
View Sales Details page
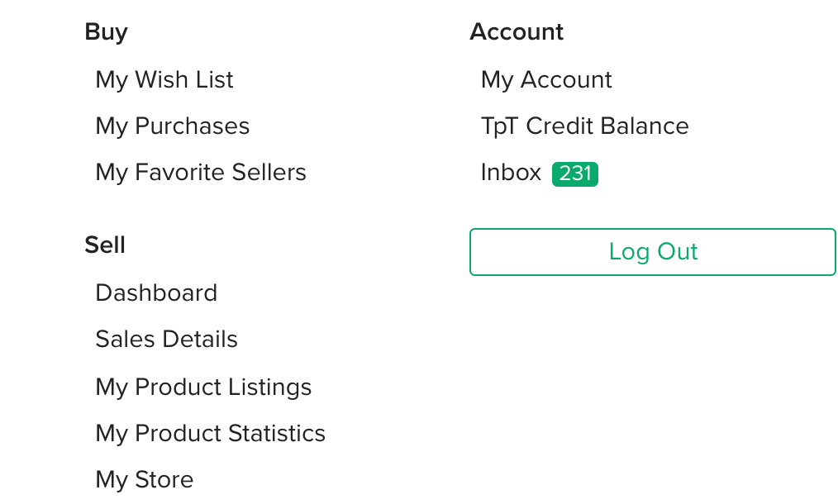click(166, 339)
